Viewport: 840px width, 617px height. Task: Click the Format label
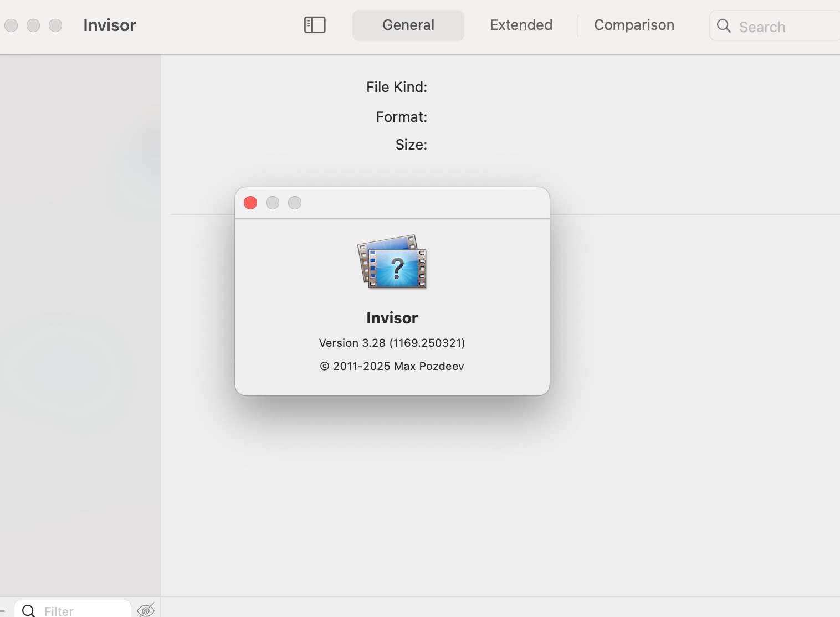click(x=402, y=117)
